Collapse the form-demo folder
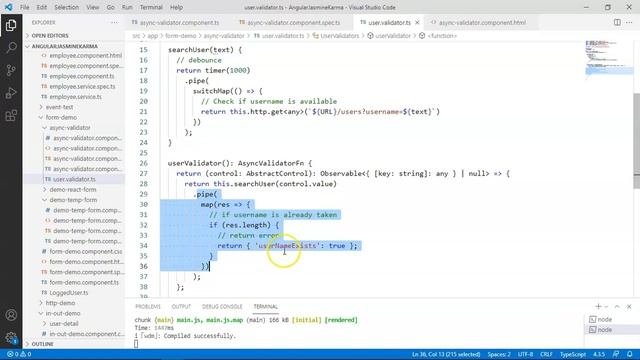Image resolution: width=640 pixels, height=360 pixels. 61,117
